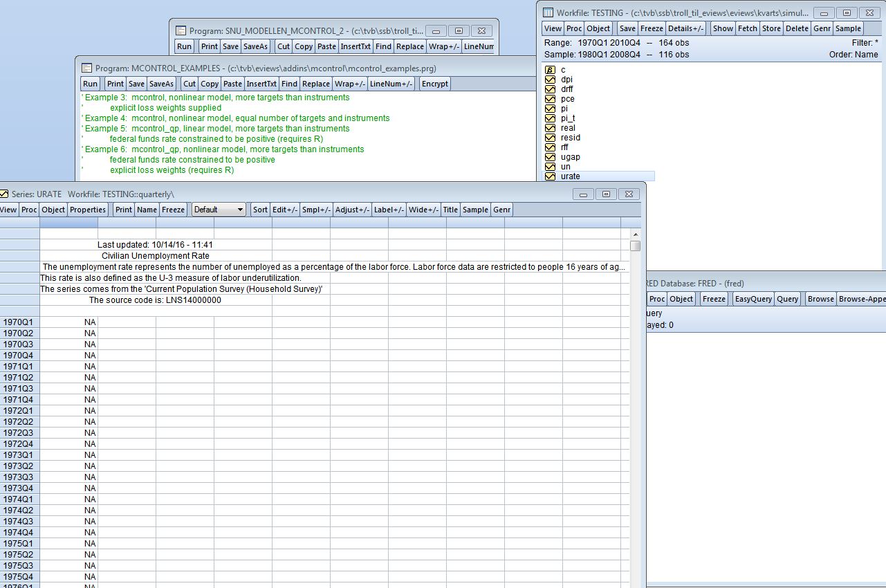Click the series spreadsheet vertical scrollbar thumb
This screenshot has width=886, height=588.
(635, 246)
